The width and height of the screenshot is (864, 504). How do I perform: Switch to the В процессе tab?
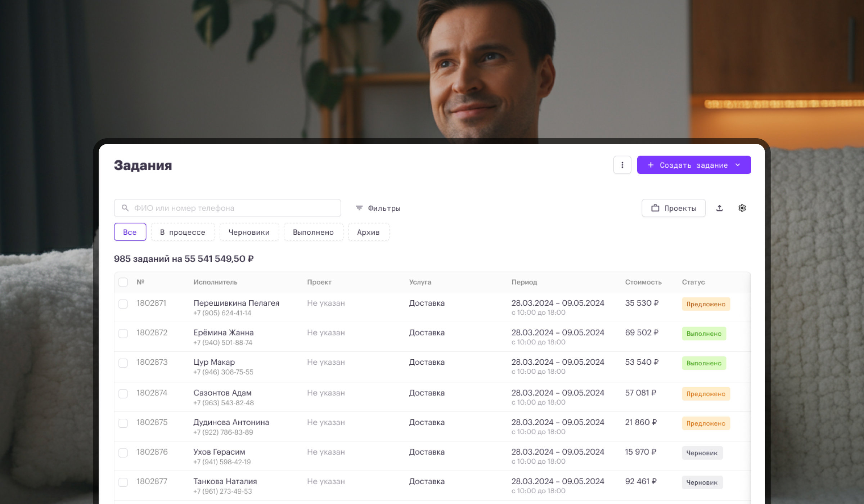pyautogui.click(x=183, y=232)
